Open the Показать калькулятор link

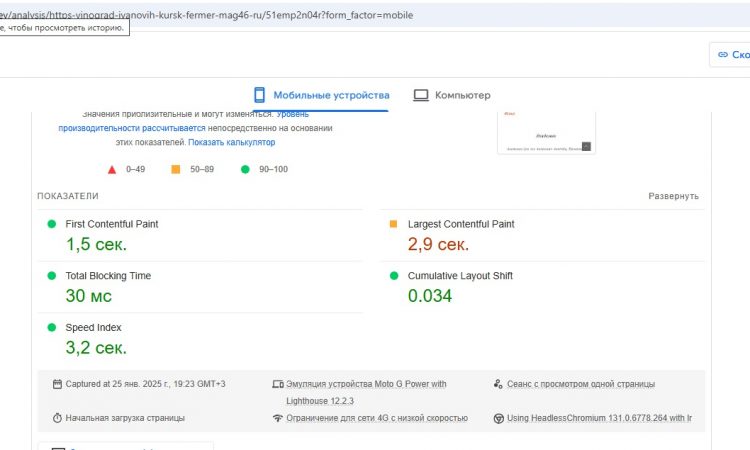(232, 142)
